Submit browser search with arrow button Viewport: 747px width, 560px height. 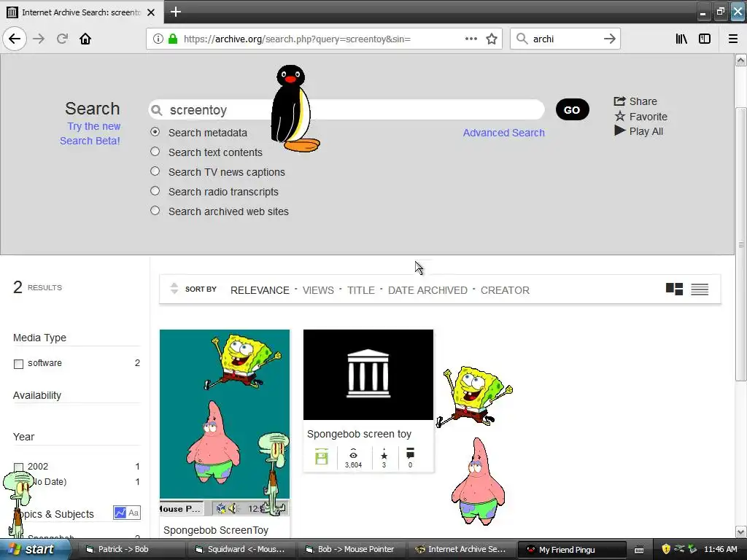coord(609,39)
